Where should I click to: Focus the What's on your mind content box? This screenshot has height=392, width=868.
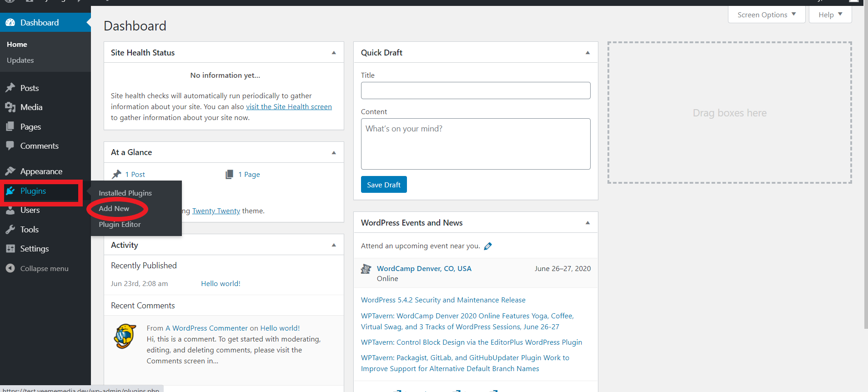(476, 144)
